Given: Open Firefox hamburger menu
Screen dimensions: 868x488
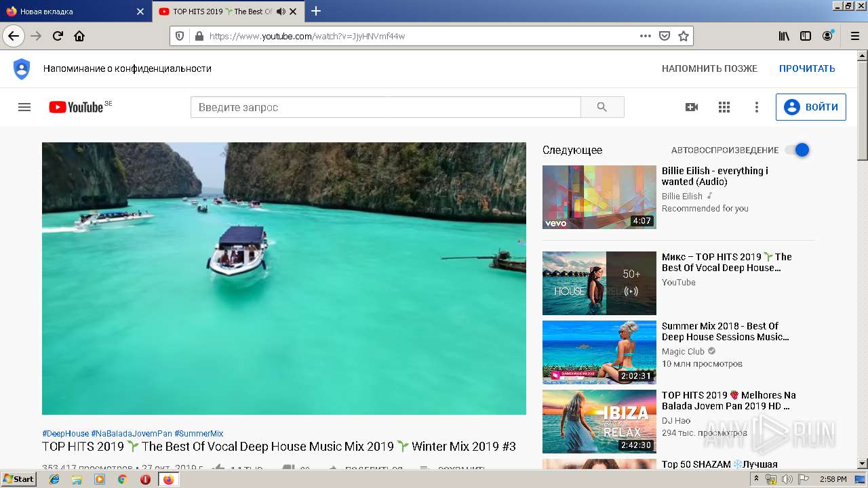Looking at the screenshot, I should pos(854,36).
